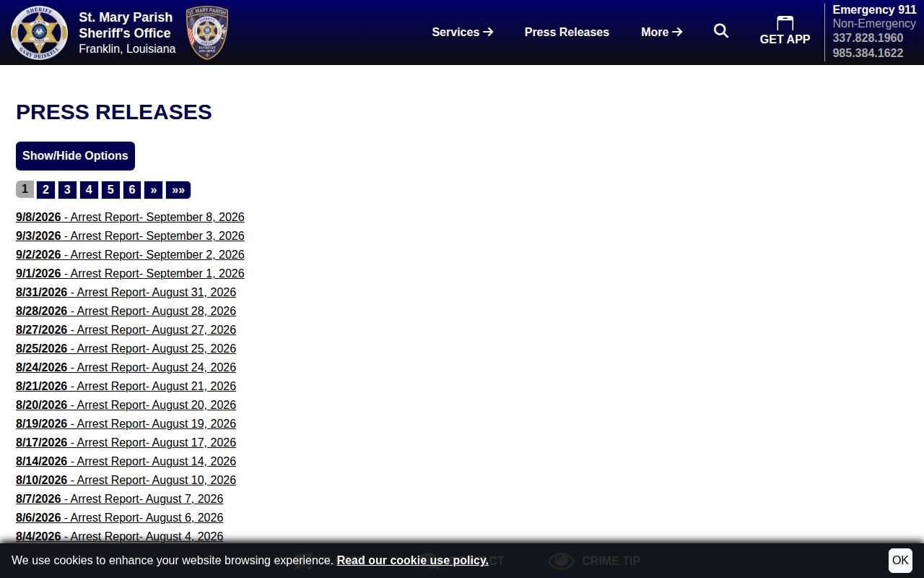
Task: Open Arrest Report August 17, 2026
Action: click(126, 443)
